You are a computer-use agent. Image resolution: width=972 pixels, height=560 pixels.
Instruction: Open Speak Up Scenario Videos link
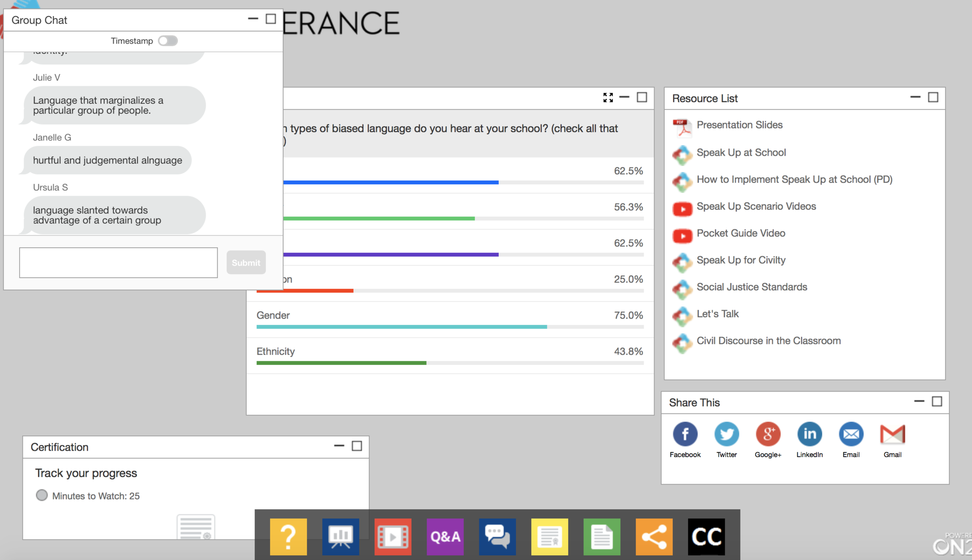click(756, 206)
